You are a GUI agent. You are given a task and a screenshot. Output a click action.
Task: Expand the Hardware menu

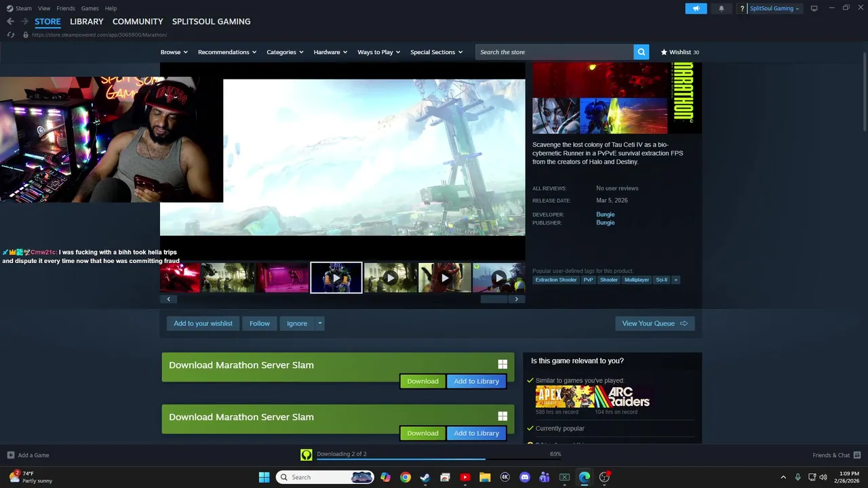pyautogui.click(x=330, y=52)
